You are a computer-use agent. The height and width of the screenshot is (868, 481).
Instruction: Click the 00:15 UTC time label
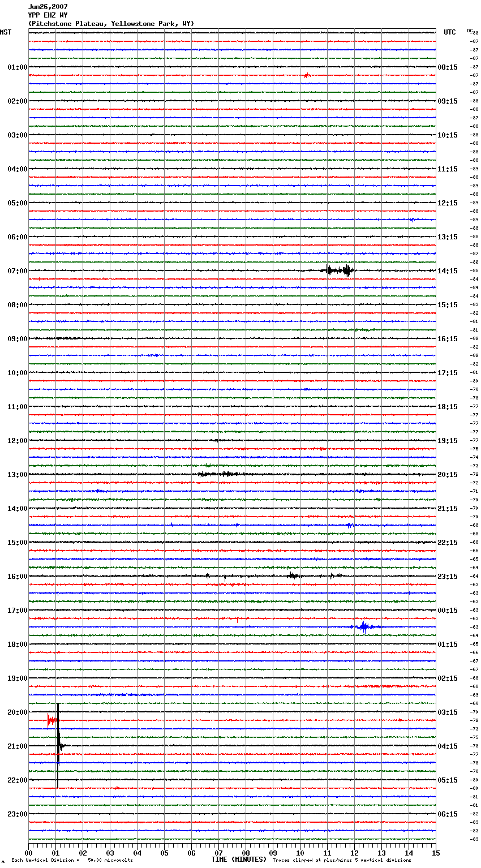point(448,611)
